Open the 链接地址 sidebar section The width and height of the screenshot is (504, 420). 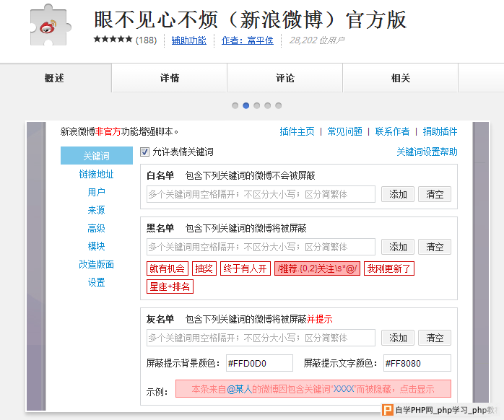[97, 174]
